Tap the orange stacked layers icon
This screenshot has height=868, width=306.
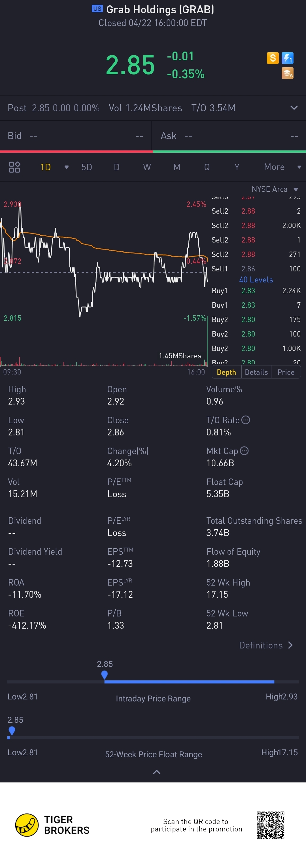click(288, 73)
